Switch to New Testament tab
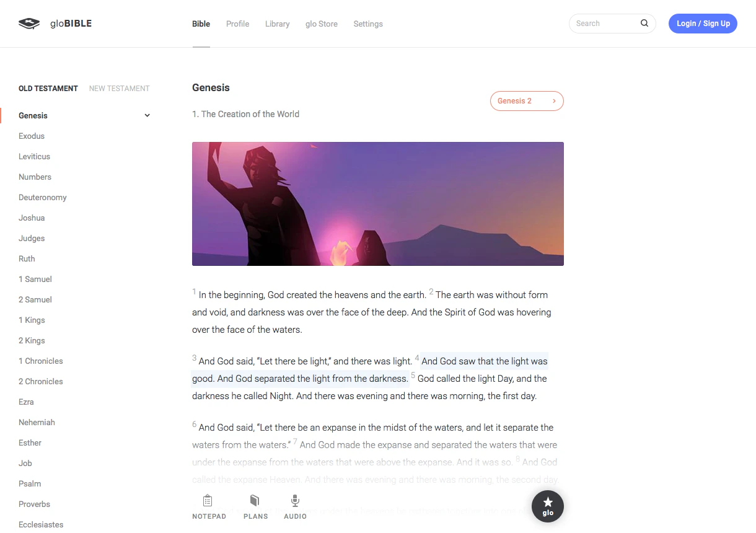The height and width of the screenshot is (533, 756). pyautogui.click(x=120, y=89)
